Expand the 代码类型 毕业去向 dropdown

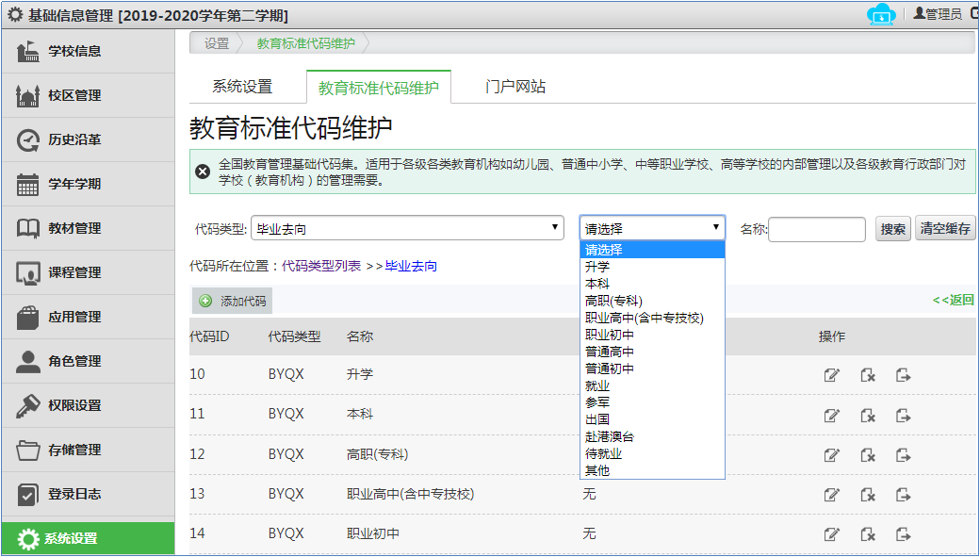(408, 228)
